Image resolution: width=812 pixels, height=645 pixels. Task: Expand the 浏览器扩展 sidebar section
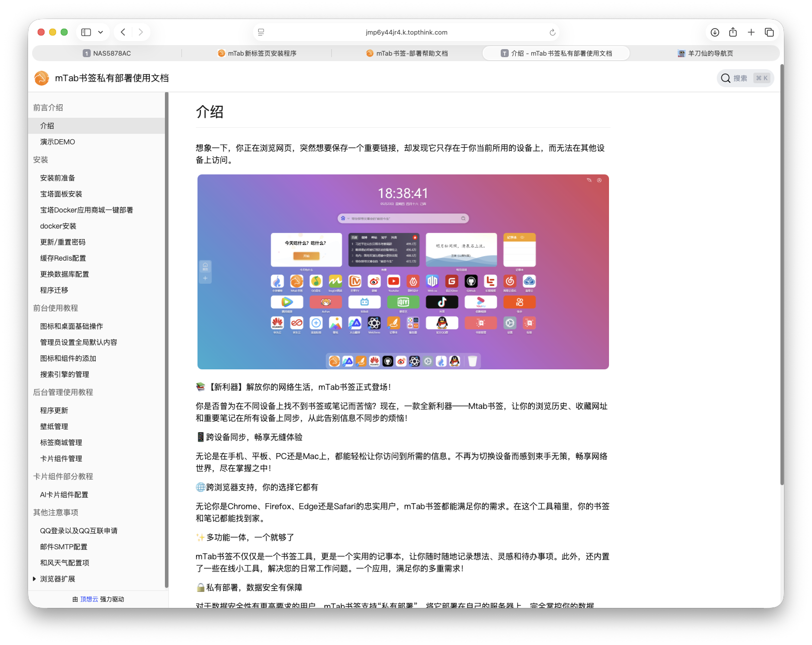(x=57, y=578)
